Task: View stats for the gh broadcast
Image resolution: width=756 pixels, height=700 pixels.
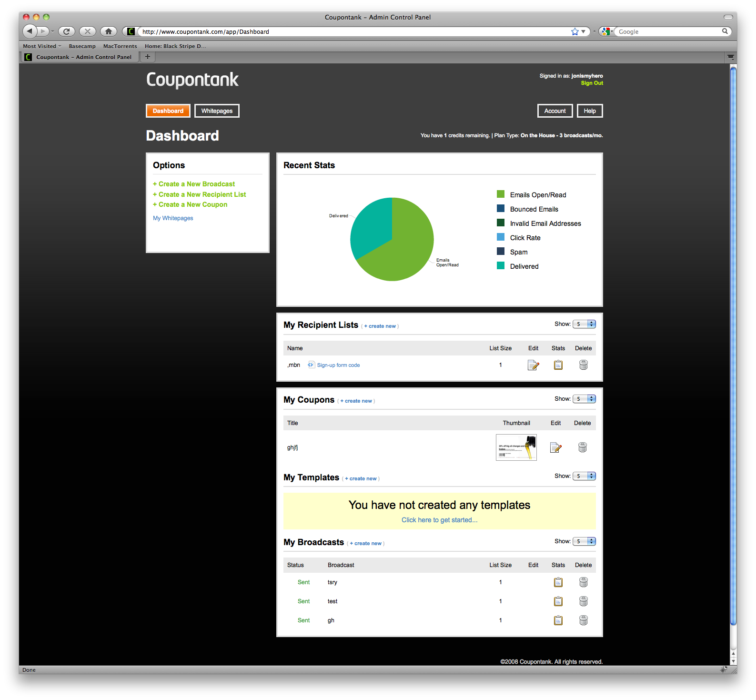Action: [558, 620]
